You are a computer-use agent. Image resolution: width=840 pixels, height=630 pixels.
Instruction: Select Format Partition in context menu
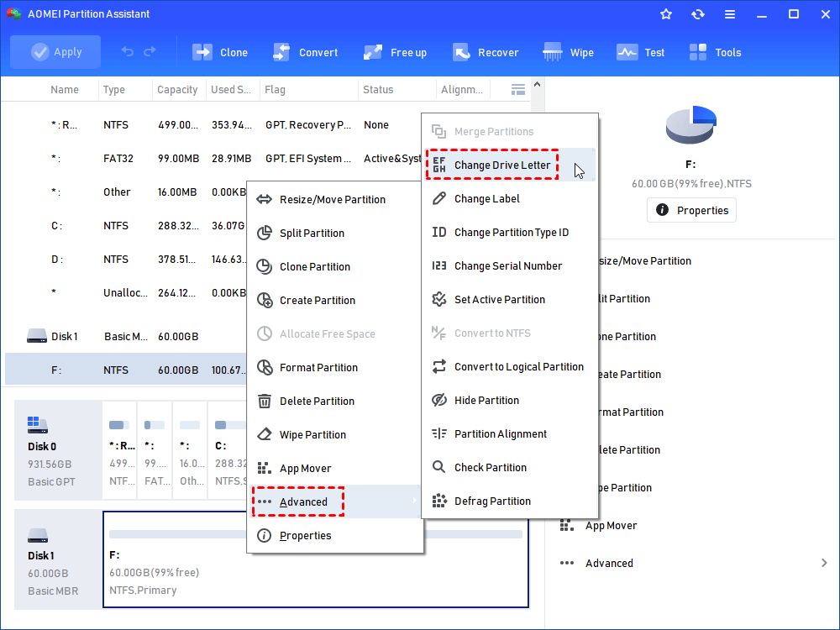[318, 368]
